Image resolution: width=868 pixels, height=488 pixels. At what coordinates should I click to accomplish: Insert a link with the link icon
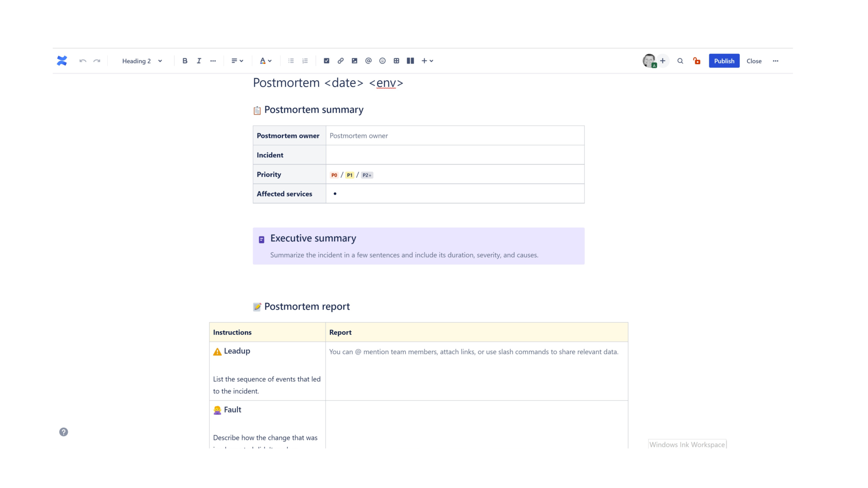click(x=340, y=61)
